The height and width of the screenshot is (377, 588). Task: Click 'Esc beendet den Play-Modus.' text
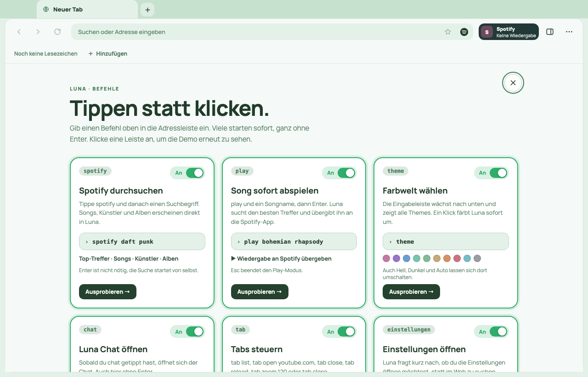(x=267, y=270)
